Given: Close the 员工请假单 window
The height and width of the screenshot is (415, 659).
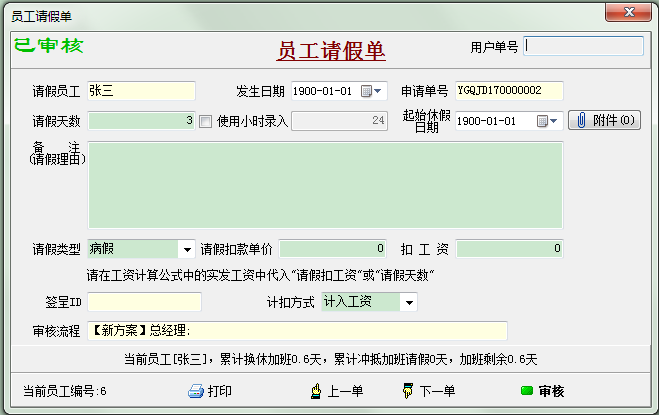Looking at the screenshot, I should [631, 11].
